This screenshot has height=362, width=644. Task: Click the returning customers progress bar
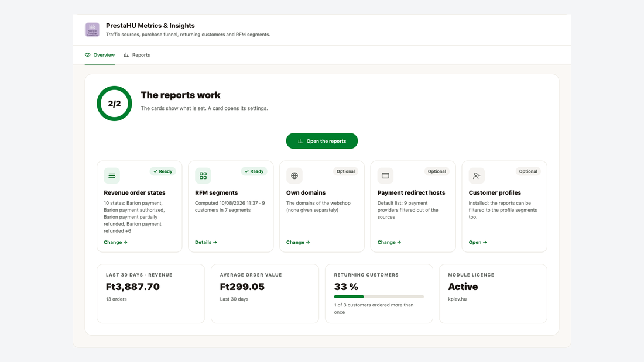(x=379, y=297)
